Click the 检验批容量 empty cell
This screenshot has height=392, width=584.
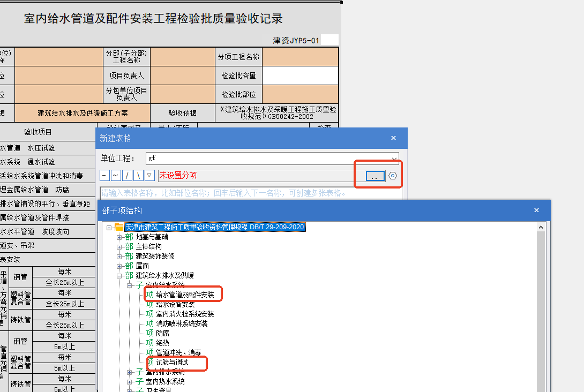pos(300,76)
